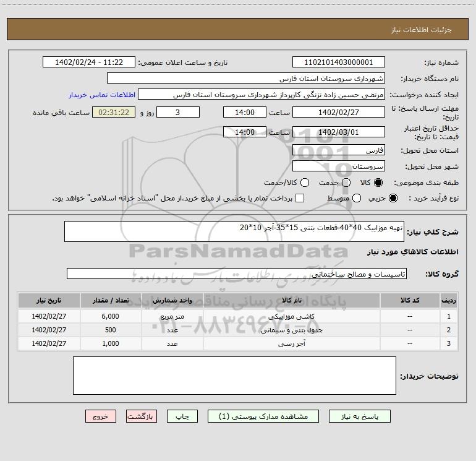Select the متوسط purchase type radio
Viewport: 476px width, 461px height.
357,198
